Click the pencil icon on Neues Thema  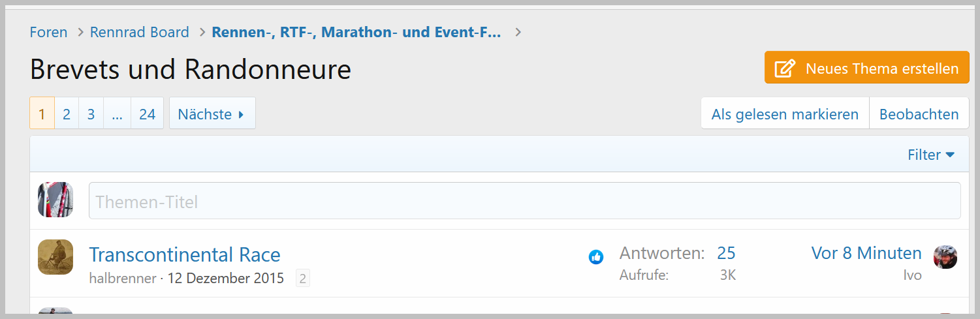click(x=785, y=68)
